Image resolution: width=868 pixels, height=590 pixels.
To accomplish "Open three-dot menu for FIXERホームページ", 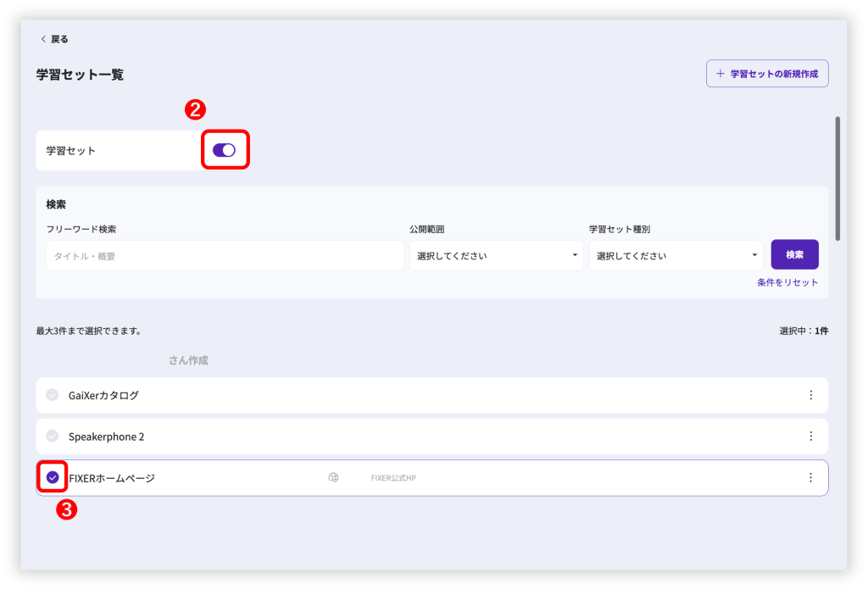I will click(x=810, y=478).
